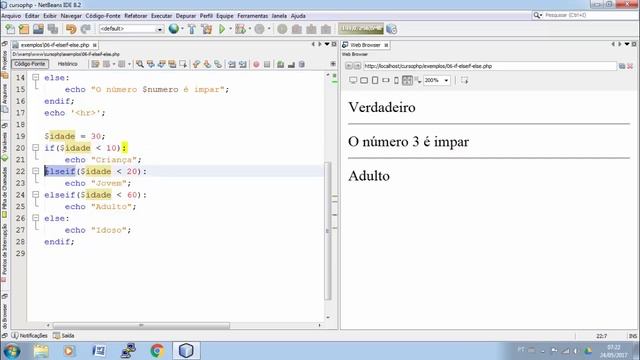The image size is (640, 360).
Task: Click the Find Next Occurrence editor icon
Action: (162, 64)
